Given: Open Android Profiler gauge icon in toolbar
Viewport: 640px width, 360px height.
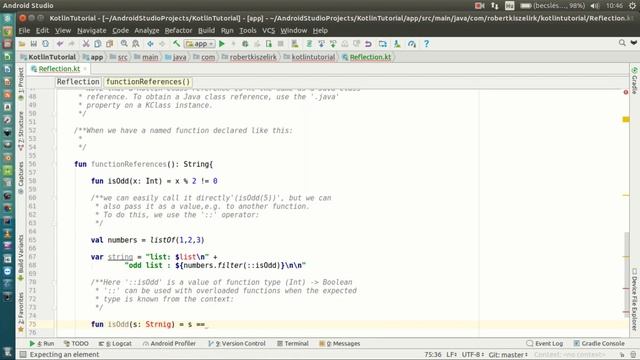Looking at the screenshot, I should point(411,44).
